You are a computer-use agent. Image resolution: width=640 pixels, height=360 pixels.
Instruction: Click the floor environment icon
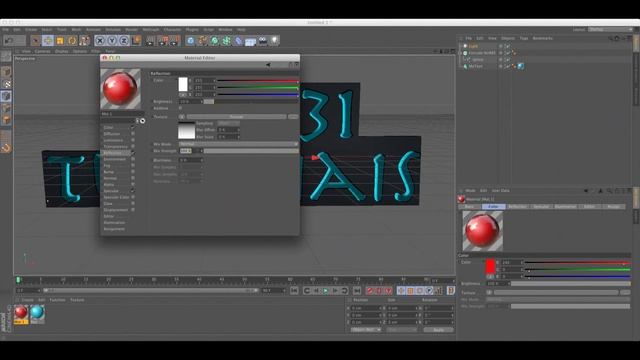(x=251, y=40)
